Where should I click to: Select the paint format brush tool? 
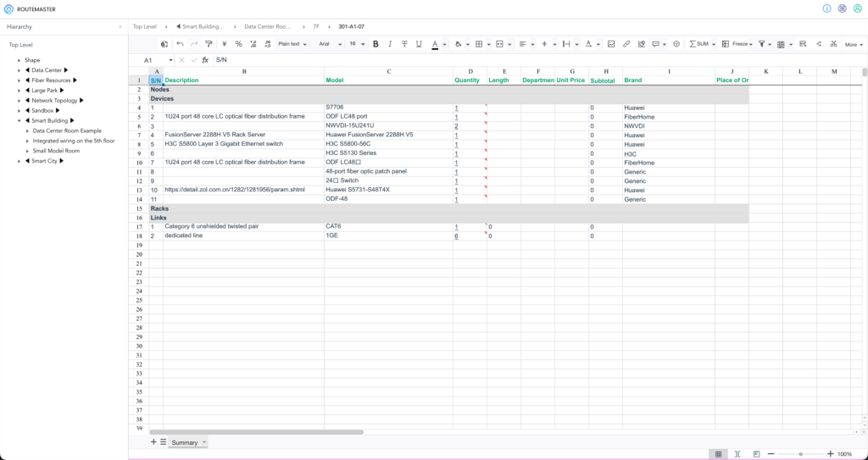tap(209, 44)
